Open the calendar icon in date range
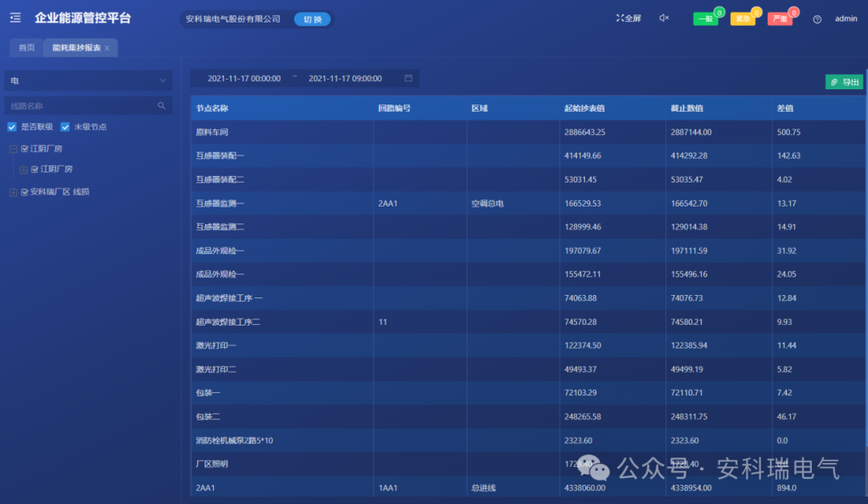 pos(408,78)
